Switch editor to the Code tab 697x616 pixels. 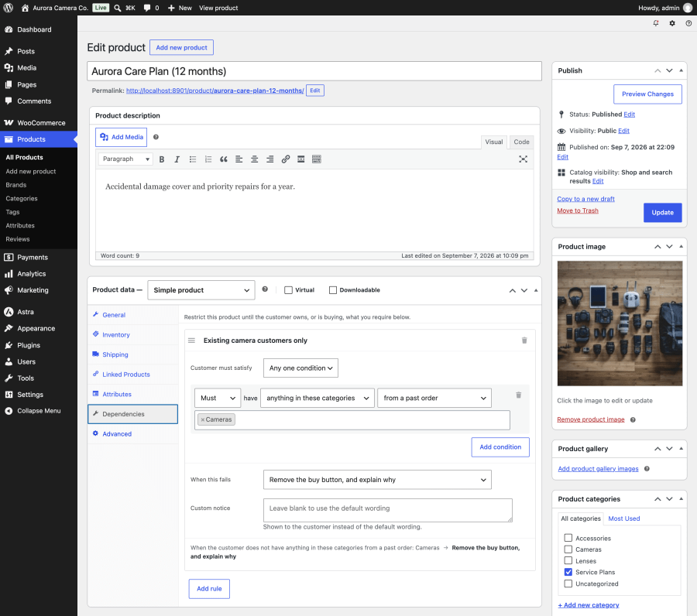[x=521, y=142]
